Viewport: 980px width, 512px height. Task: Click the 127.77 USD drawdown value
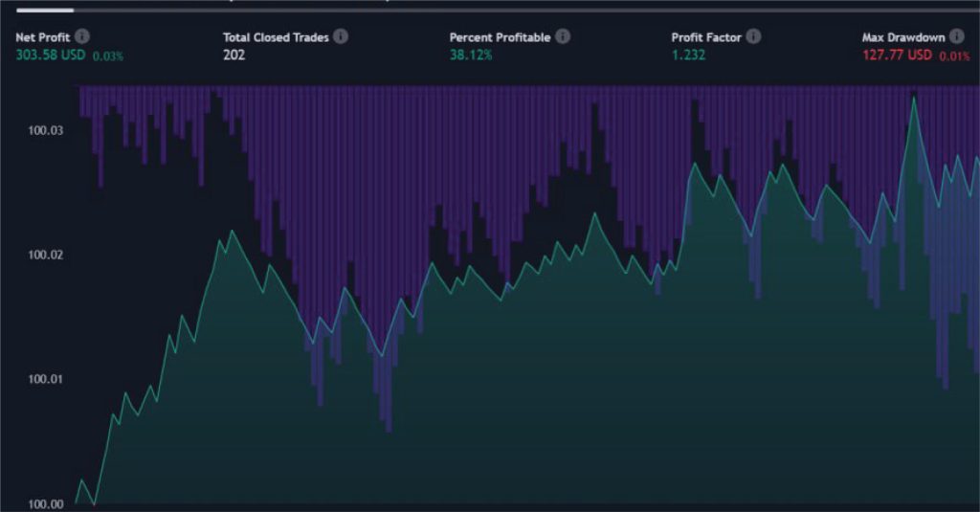pyautogui.click(x=897, y=56)
